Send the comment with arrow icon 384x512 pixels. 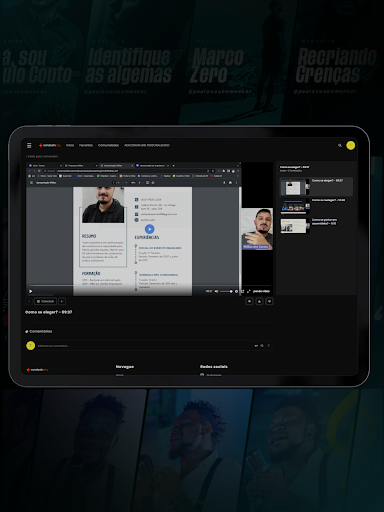tap(269, 346)
